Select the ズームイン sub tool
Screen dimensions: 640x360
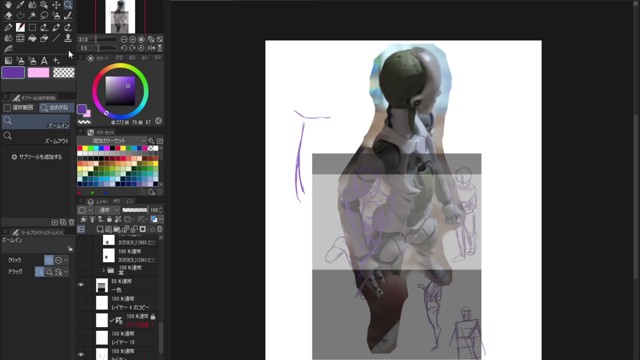[36, 122]
